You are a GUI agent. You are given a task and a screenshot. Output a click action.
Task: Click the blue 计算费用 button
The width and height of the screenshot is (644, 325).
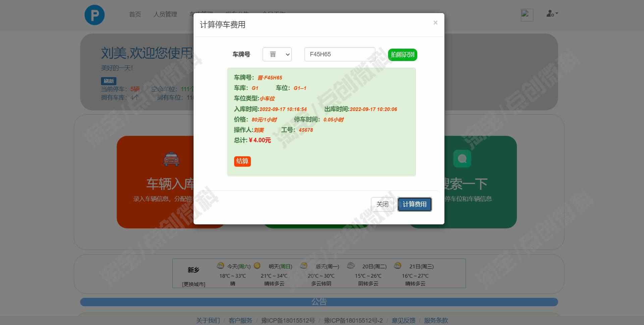coord(415,204)
